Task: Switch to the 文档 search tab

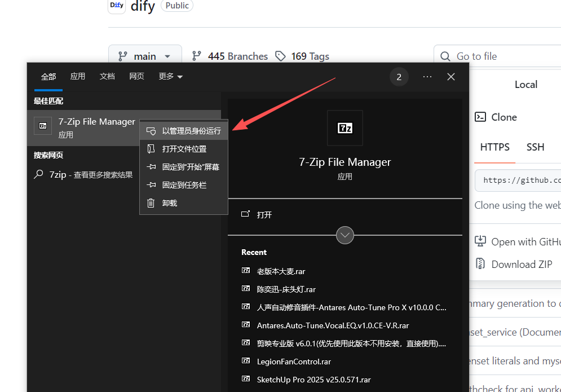Action: (107, 76)
